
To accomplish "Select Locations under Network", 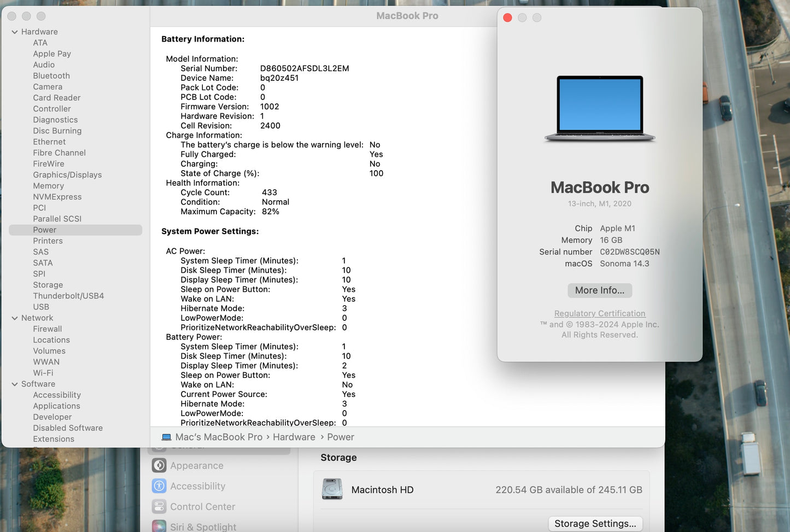I will 51,340.
